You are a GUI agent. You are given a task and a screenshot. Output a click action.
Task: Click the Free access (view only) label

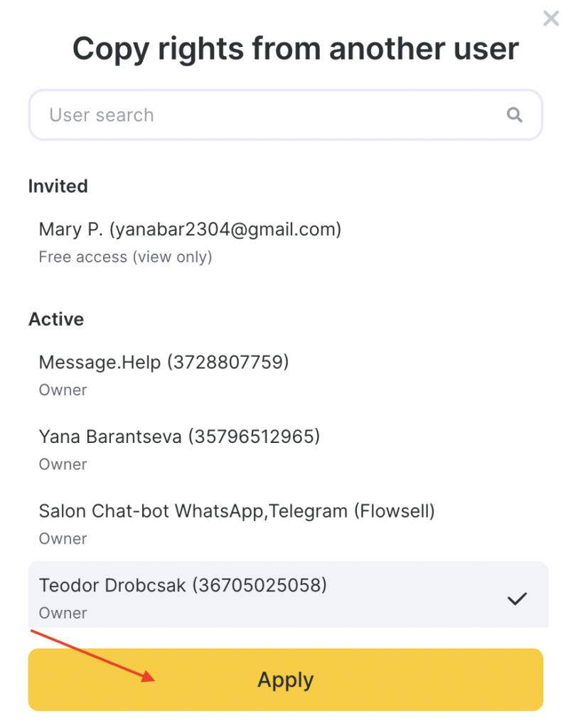[125, 257]
